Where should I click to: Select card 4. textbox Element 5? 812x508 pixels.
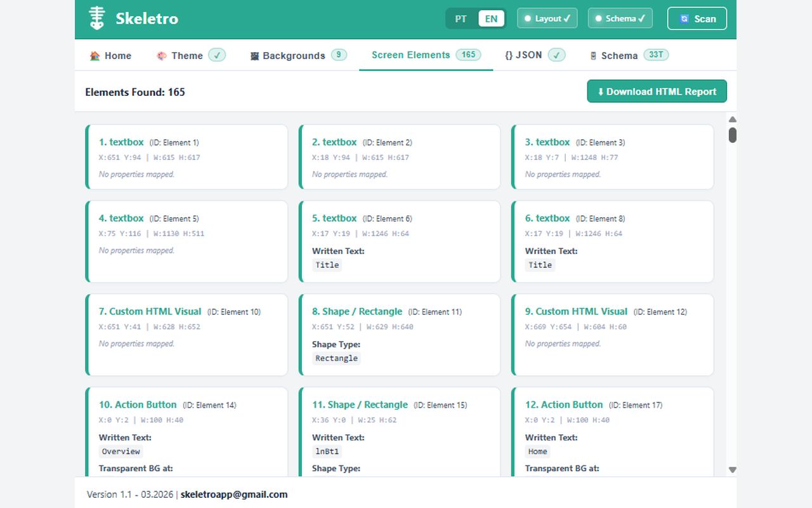(187, 241)
